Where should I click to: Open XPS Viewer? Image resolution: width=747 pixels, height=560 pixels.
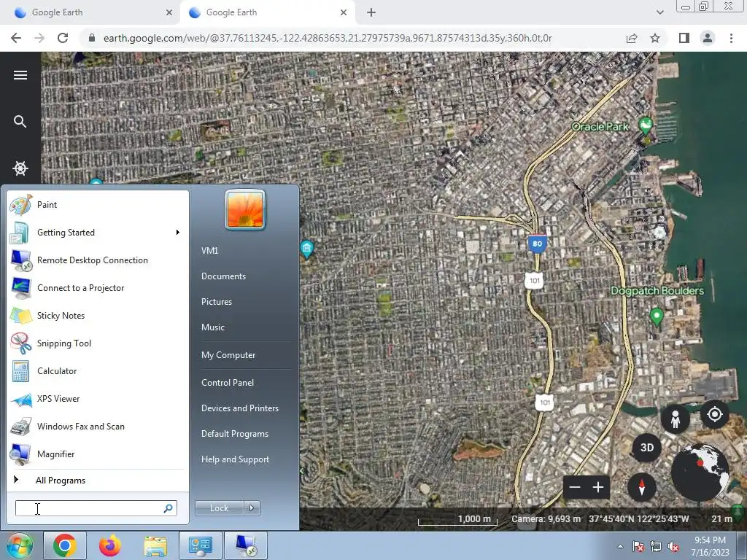point(97,399)
